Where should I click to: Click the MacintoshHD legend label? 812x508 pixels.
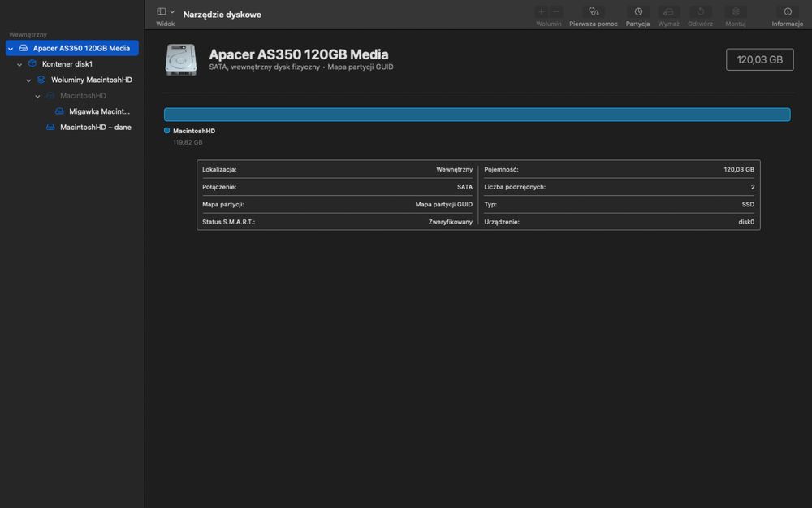pos(194,131)
